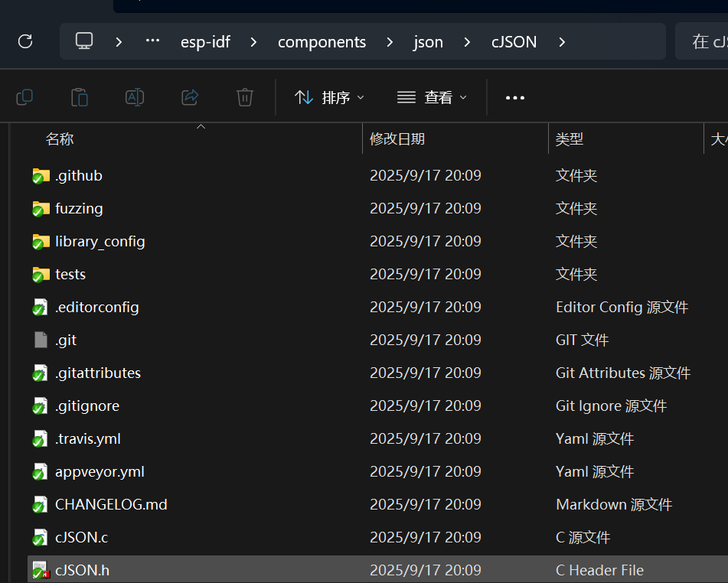Click the Share toolbar icon

tap(190, 97)
